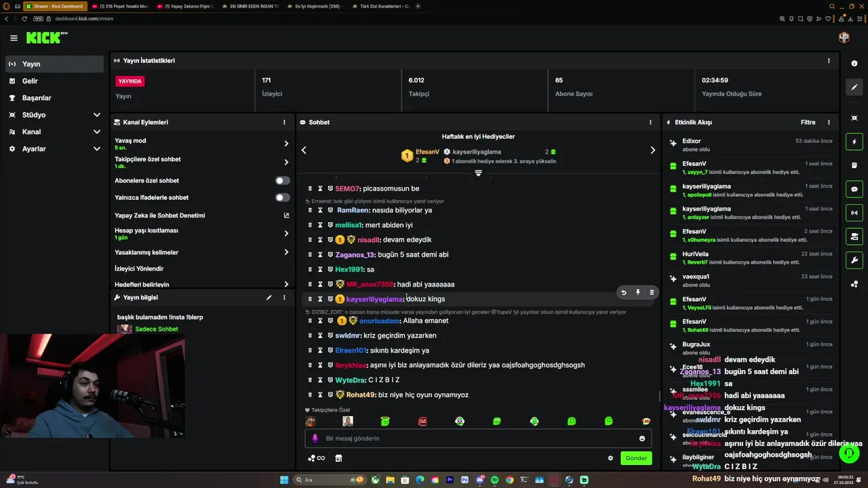The image size is (868, 488).
Task: Open Etkinlik Akışı panel three-dot menu
Action: click(x=828, y=122)
